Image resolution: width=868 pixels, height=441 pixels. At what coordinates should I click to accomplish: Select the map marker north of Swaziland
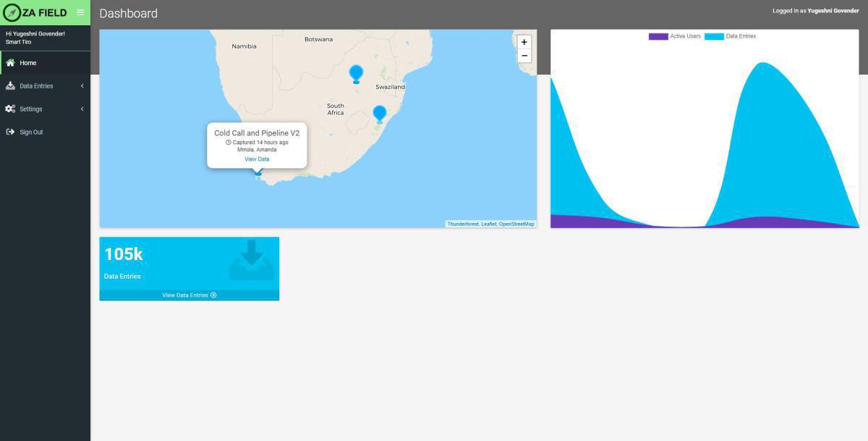pos(356,73)
